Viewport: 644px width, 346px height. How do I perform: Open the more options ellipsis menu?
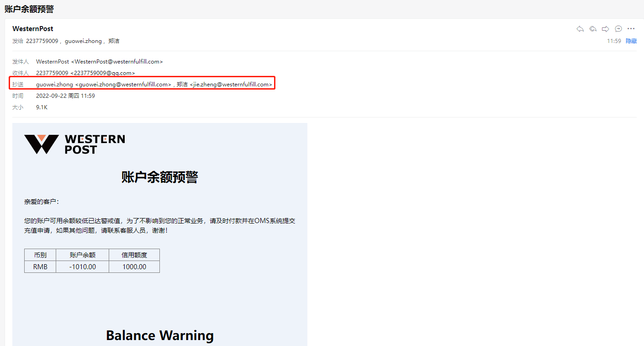pos(631,29)
